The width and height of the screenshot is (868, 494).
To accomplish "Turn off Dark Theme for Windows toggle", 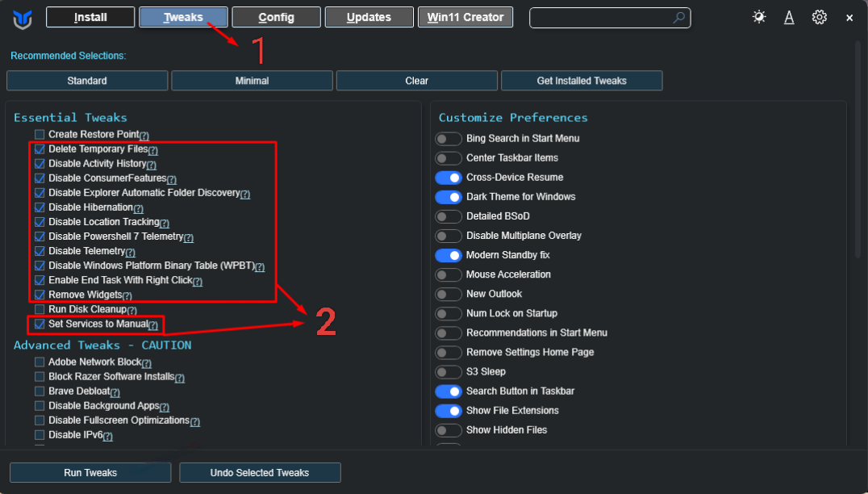I will (x=449, y=197).
